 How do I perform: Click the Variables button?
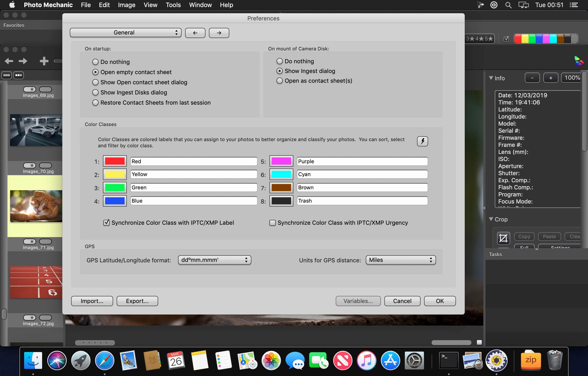[358, 301]
